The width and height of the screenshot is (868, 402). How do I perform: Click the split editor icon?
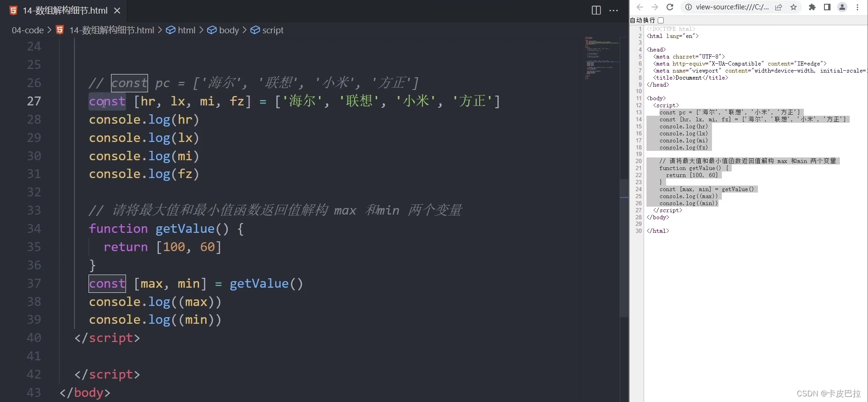click(x=596, y=10)
